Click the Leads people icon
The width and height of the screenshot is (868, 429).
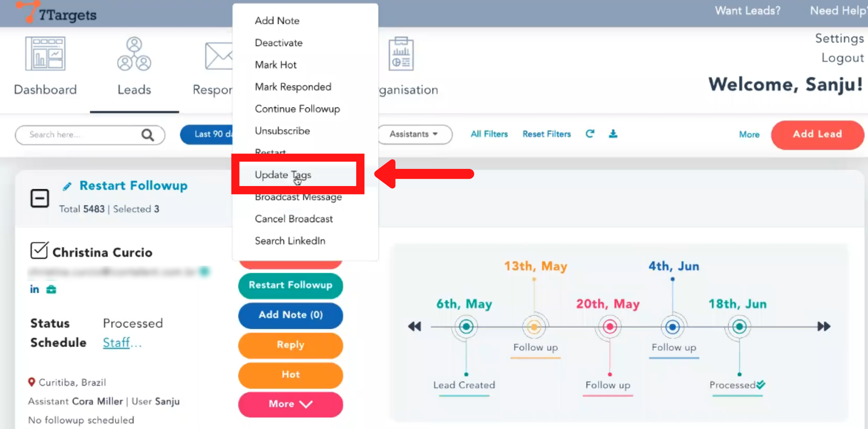pyautogui.click(x=134, y=54)
